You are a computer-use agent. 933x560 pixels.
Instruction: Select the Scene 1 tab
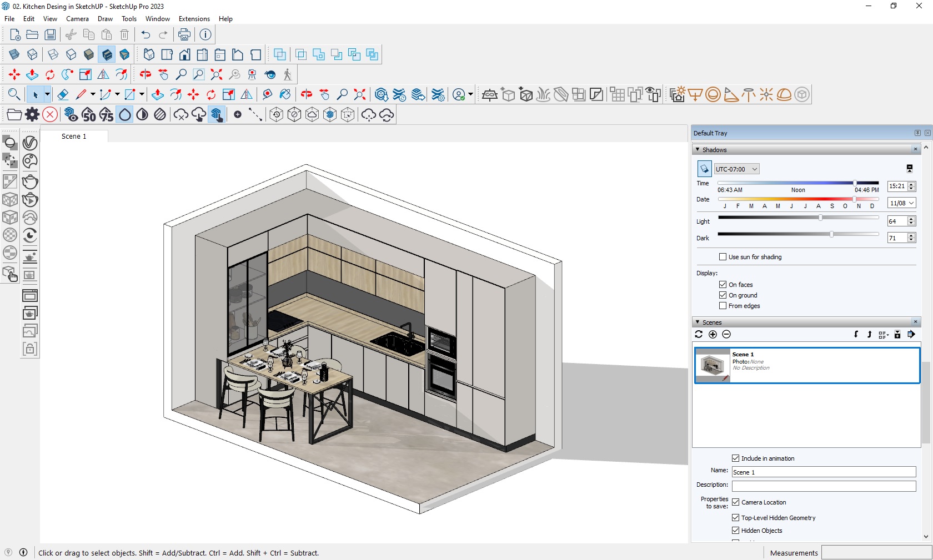click(x=74, y=136)
